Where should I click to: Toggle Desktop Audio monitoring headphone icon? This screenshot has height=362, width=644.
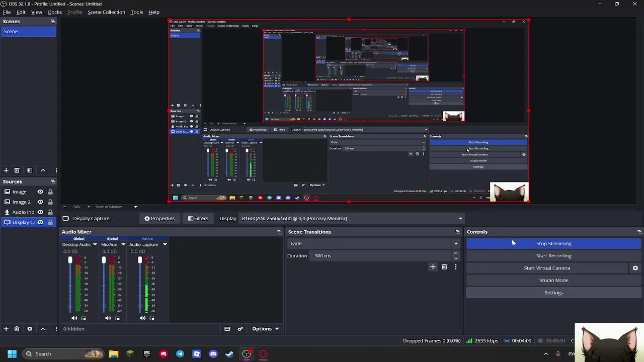84,318
